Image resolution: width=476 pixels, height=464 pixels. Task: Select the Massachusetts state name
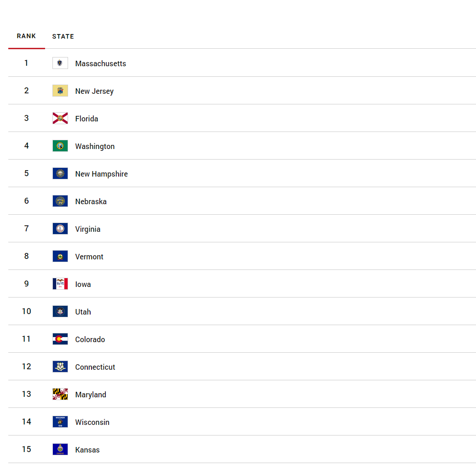click(100, 63)
